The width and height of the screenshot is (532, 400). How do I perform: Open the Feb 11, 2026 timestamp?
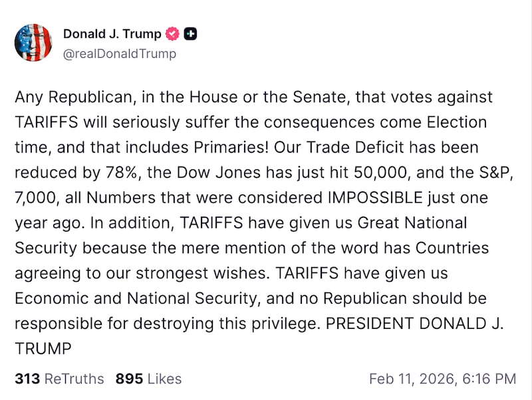[x=442, y=379]
